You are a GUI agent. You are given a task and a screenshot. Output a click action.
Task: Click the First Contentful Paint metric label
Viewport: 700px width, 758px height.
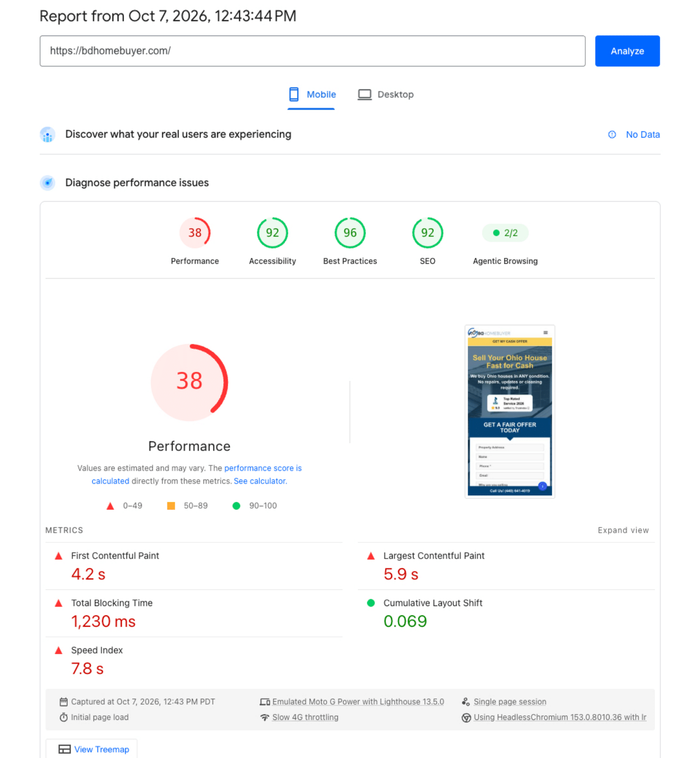pyautogui.click(x=115, y=556)
